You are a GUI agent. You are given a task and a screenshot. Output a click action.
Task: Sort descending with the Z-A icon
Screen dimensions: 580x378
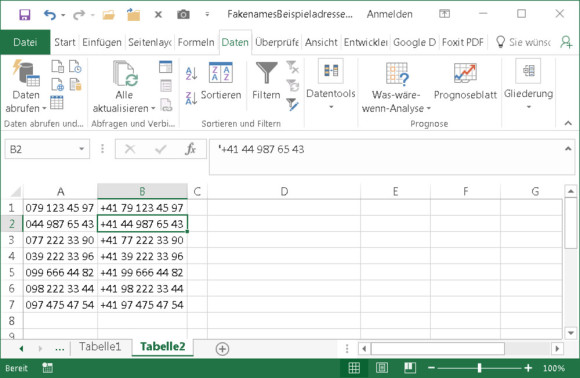tap(191, 98)
